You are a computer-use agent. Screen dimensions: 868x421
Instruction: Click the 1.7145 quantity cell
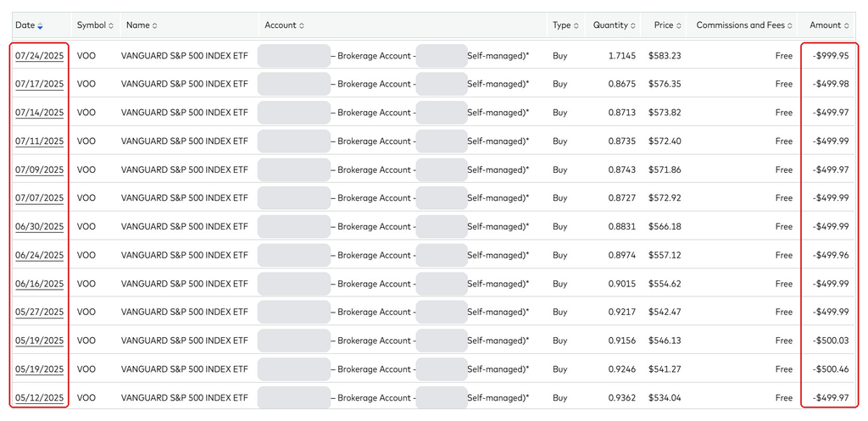[x=623, y=55]
